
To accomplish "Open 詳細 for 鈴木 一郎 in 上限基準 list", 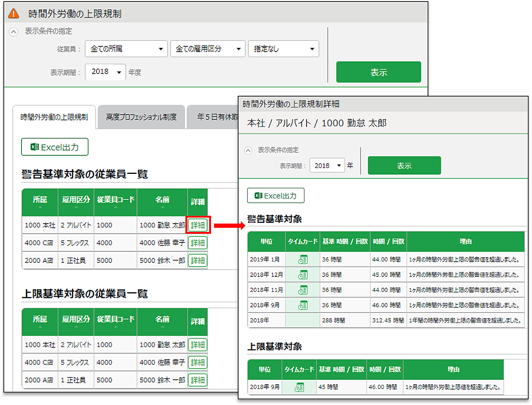I will 198,380.
